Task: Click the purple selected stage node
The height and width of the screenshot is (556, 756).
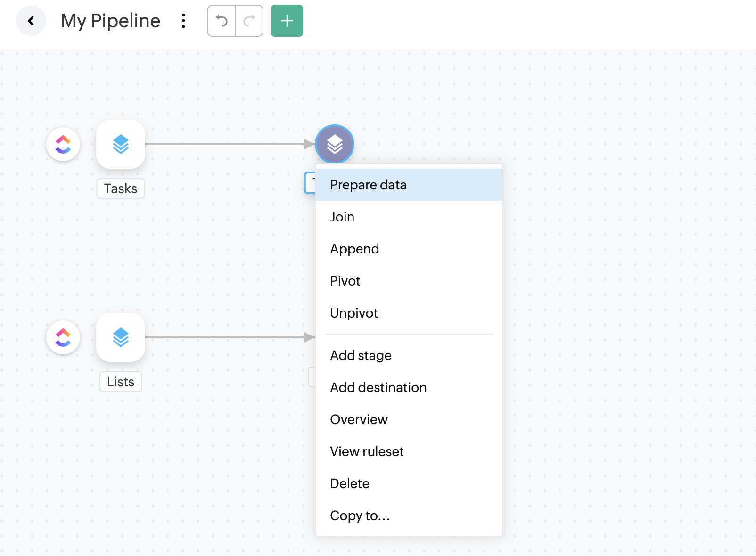Action: (335, 144)
